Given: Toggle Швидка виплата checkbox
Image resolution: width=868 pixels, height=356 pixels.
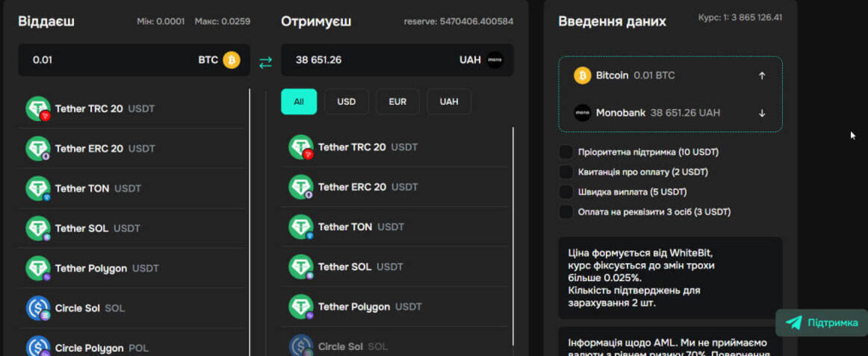Looking at the screenshot, I should [566, 192].
